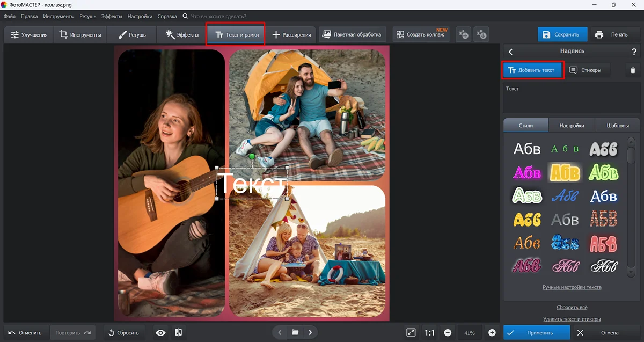
Task: Open the Инструменты menu
Action: pos(59,17)
